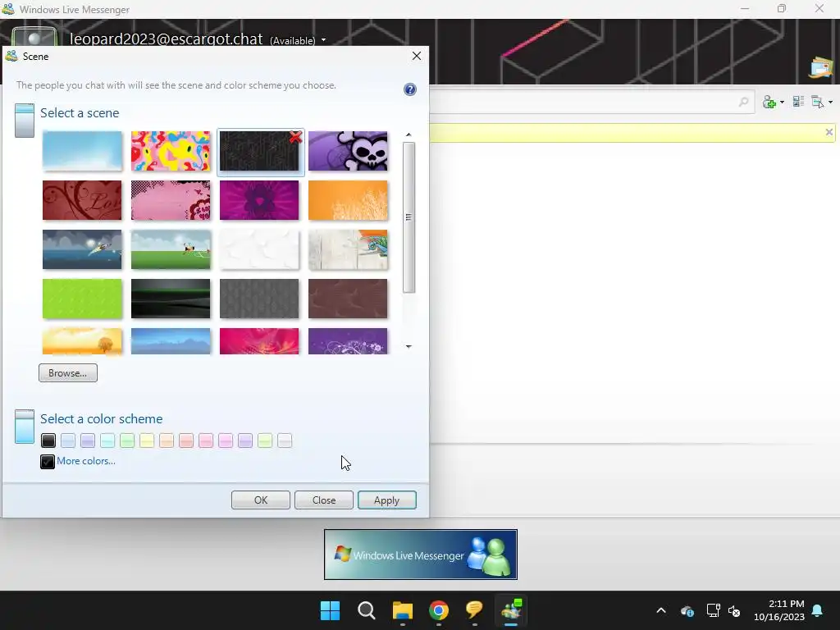
Task: Select the blue sky scene thumbnail
Action: click(x=82, y=151)
